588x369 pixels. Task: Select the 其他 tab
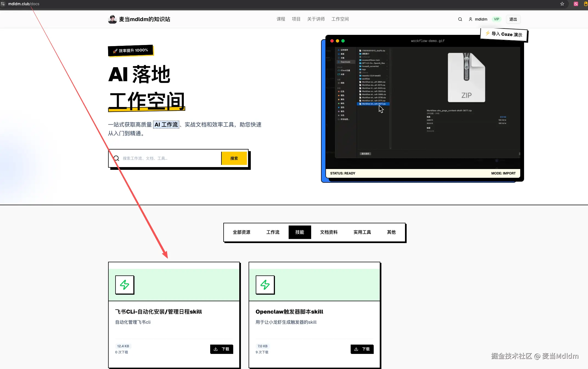(391, 232)
